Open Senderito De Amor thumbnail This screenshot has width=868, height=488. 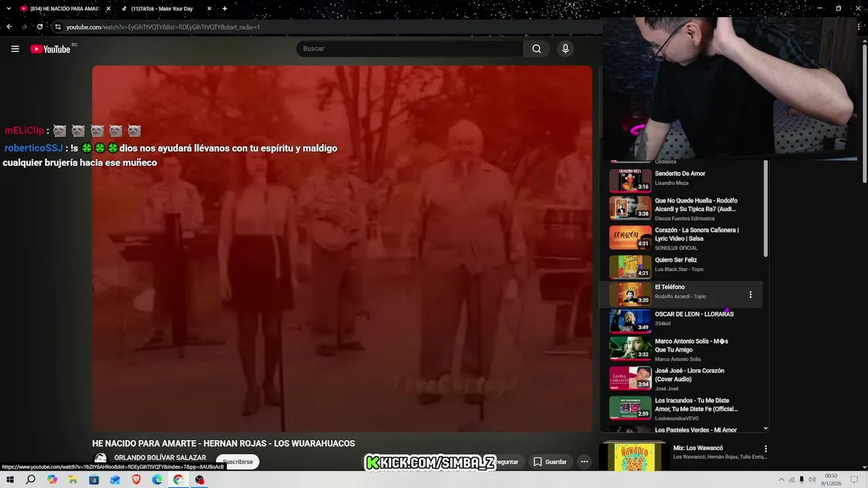pyautogui.click(x=630, y=180)
